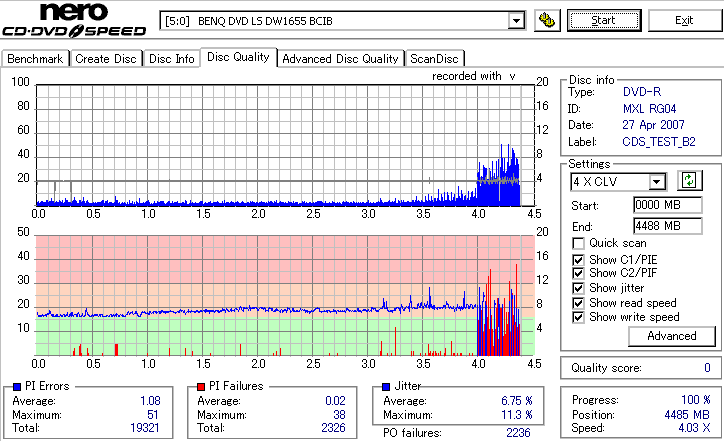Click the Jitter maximum 11.3 %
Screen dimensions: 724x441
517,415
